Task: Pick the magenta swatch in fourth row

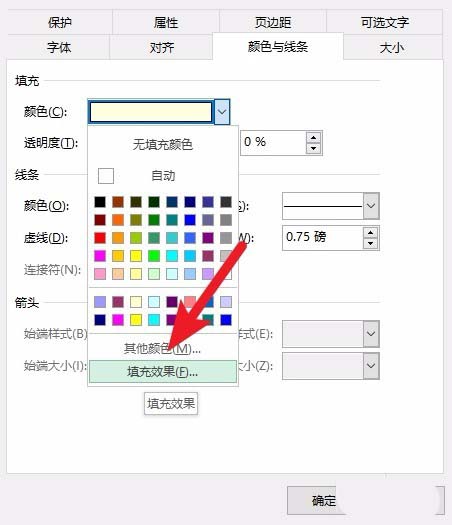Action: pos(100,256)
